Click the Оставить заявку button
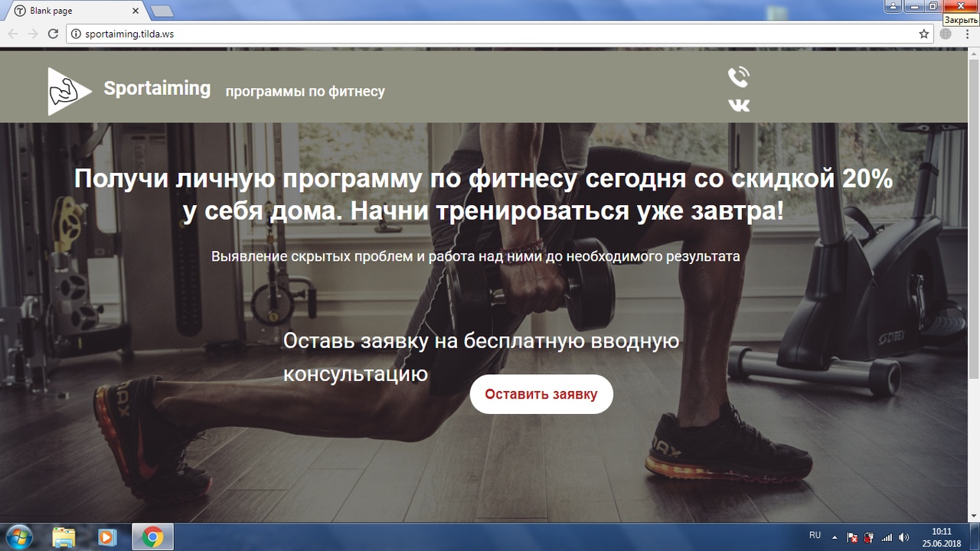Viewport: 980px width, 551px height. [541, 394]
